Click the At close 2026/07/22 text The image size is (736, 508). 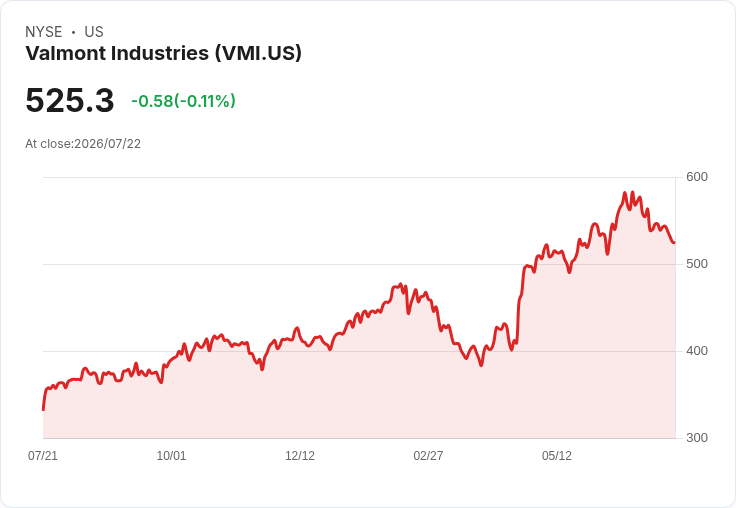[83, 144]
